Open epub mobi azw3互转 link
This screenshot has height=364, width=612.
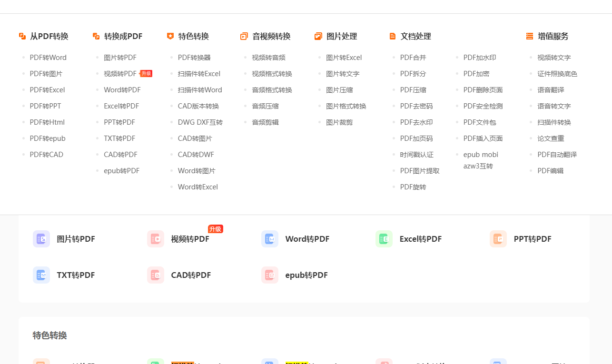[x=481, y=160]
